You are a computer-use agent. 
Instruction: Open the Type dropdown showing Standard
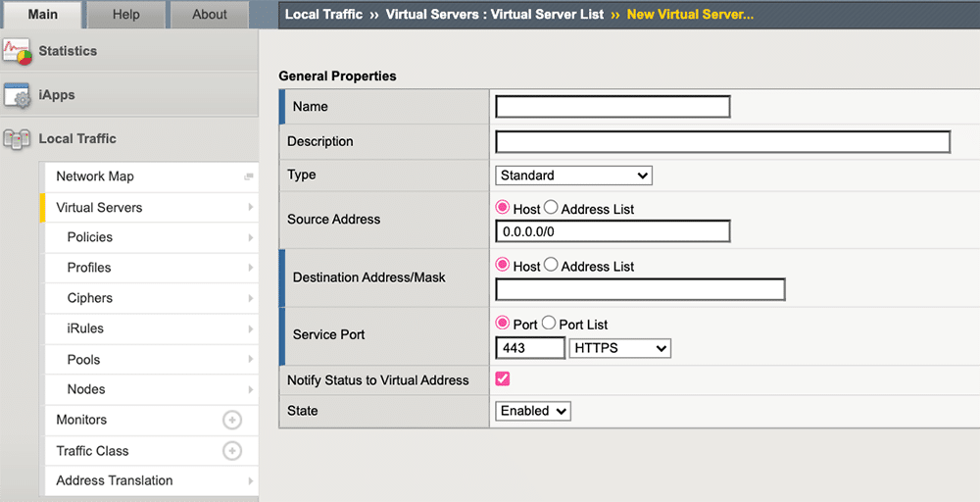pyautogui.click(x=573, y=176)
